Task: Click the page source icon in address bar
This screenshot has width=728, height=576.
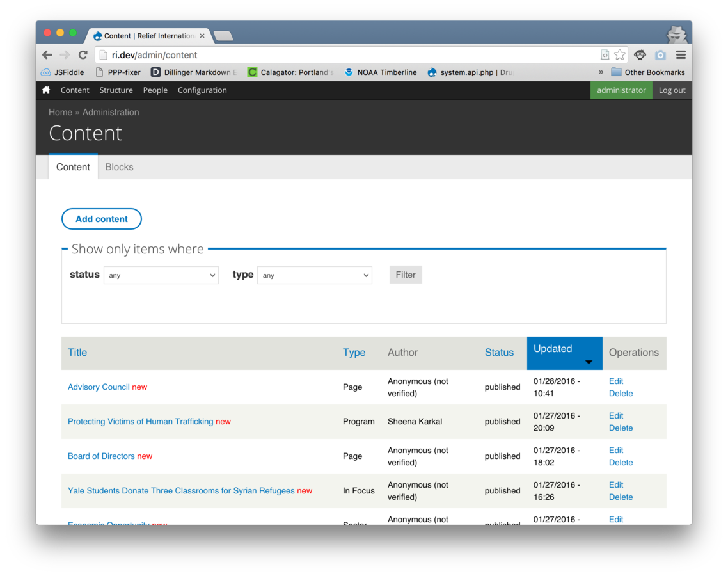Action: click(605, 55)
